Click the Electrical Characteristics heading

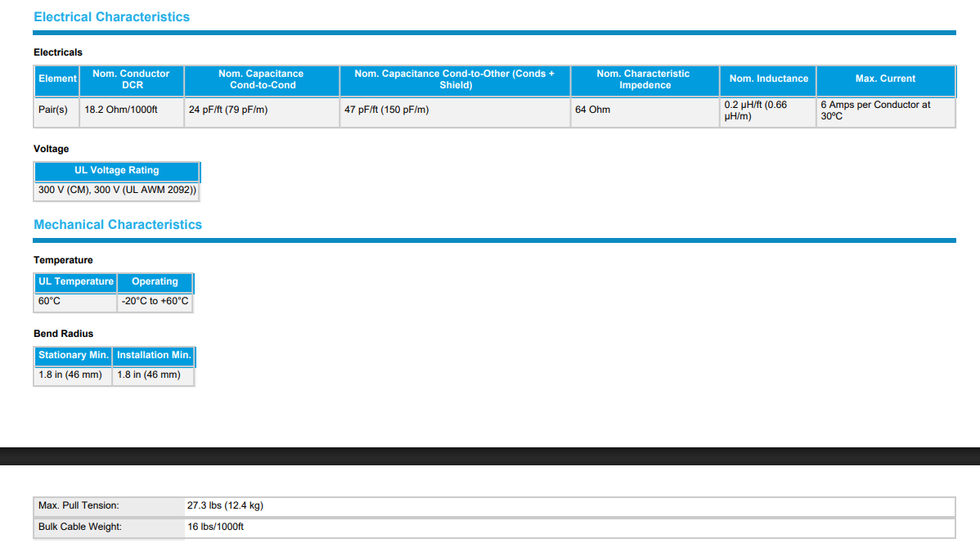111,17
